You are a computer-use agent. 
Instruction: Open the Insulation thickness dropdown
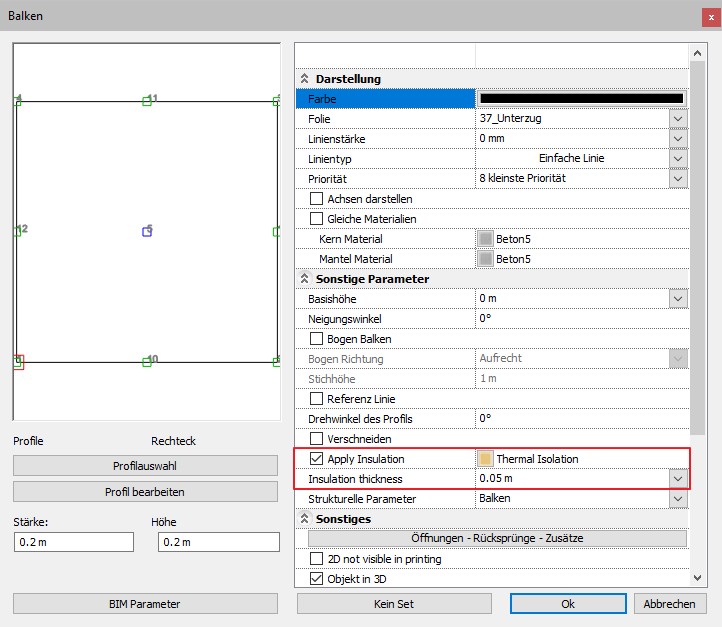(x=679, y=479)
